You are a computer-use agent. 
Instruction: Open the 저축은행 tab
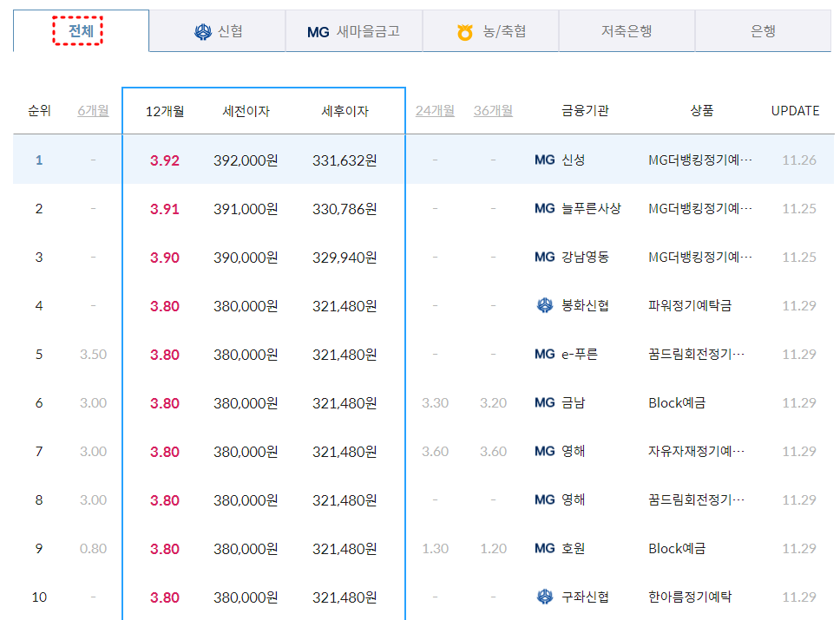[x=627, y=31]
